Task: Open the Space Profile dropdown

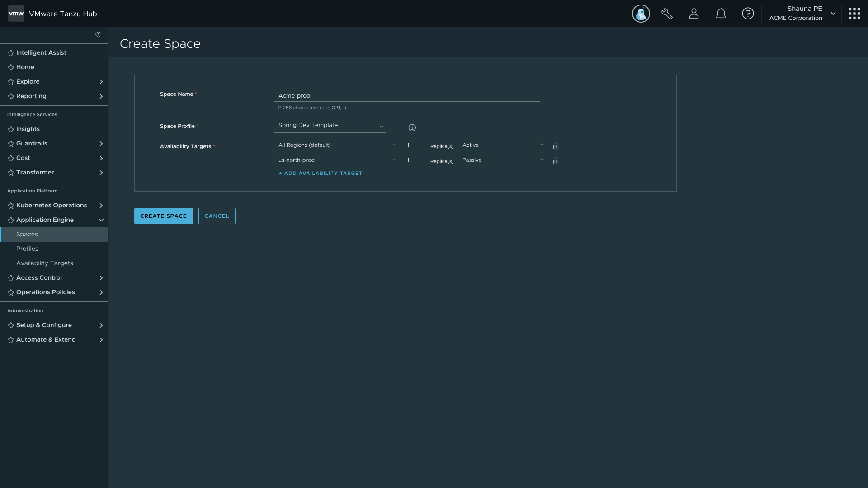Action: 330,126
